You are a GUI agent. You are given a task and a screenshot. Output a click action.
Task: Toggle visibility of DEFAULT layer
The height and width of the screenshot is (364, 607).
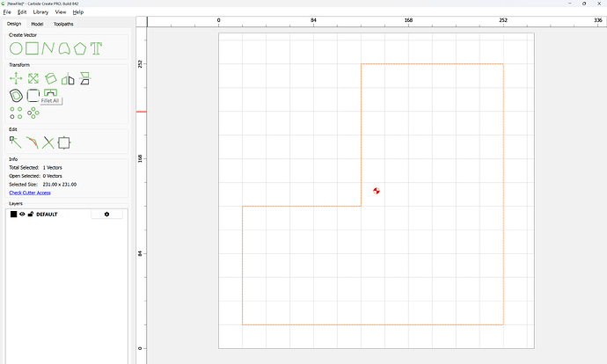tap(22, 214)
